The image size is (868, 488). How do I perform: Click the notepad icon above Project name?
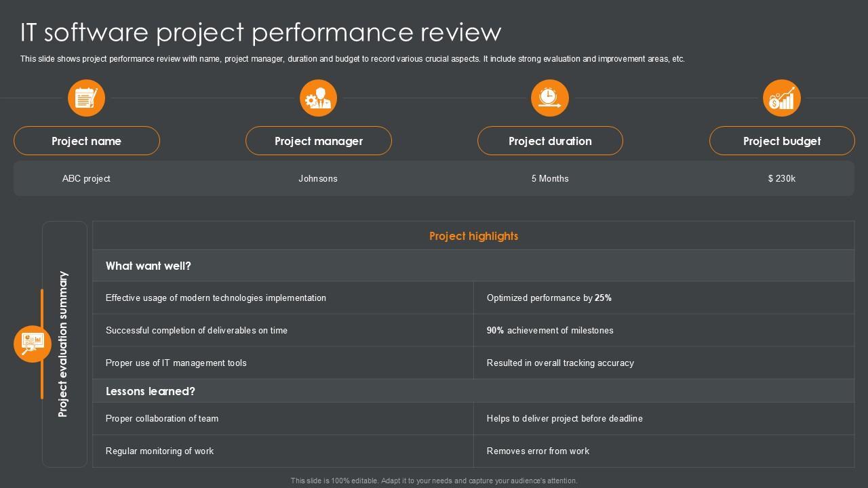[86, 98]
